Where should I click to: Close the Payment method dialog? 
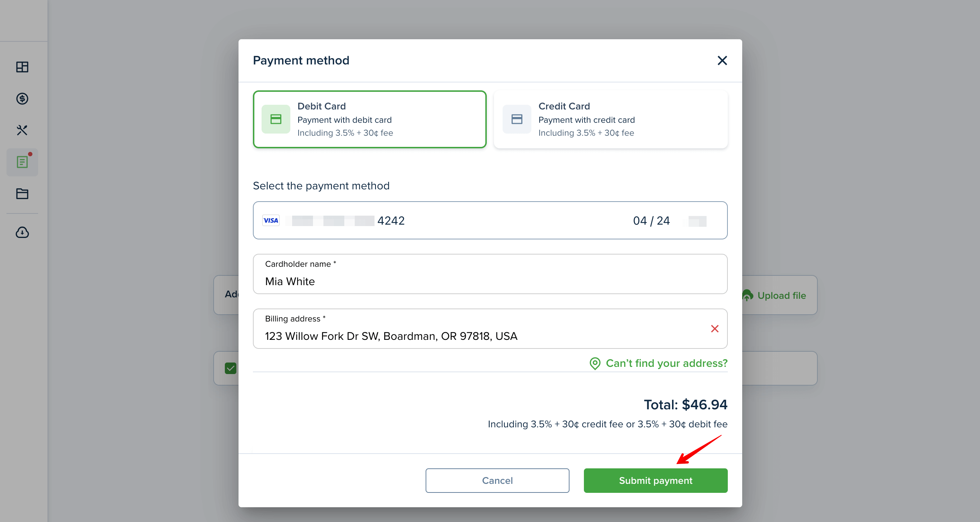click(722, 60)
